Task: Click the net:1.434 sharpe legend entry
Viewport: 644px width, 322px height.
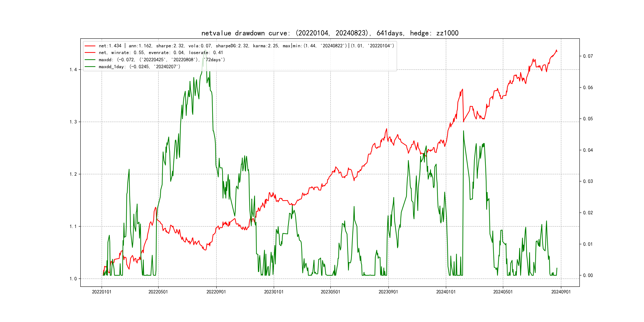Action: pyautogui.click(x=246, y=46)
